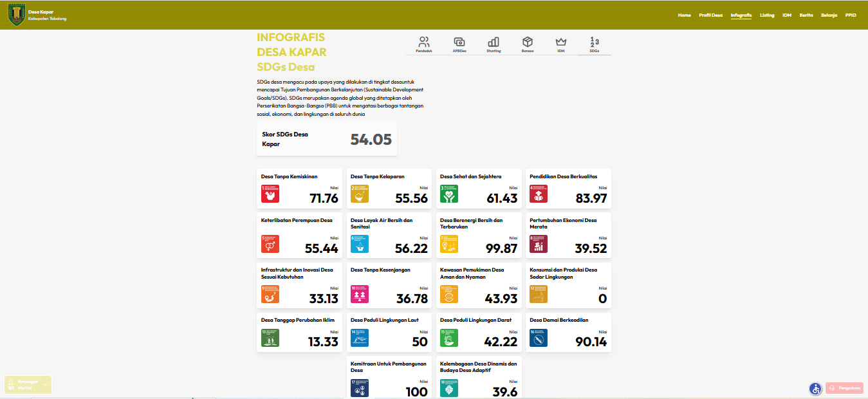
Task: Click the Desa Damai Berkeadilan SDG icon
Action: click(x=539, y=338)
